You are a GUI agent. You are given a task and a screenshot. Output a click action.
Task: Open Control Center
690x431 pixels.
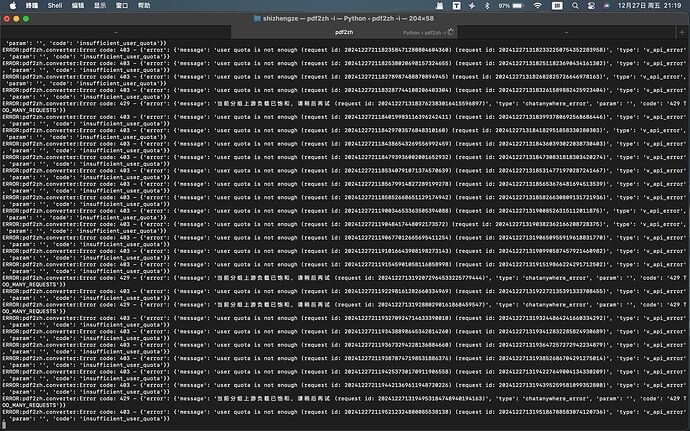click(x=591, y=5)
